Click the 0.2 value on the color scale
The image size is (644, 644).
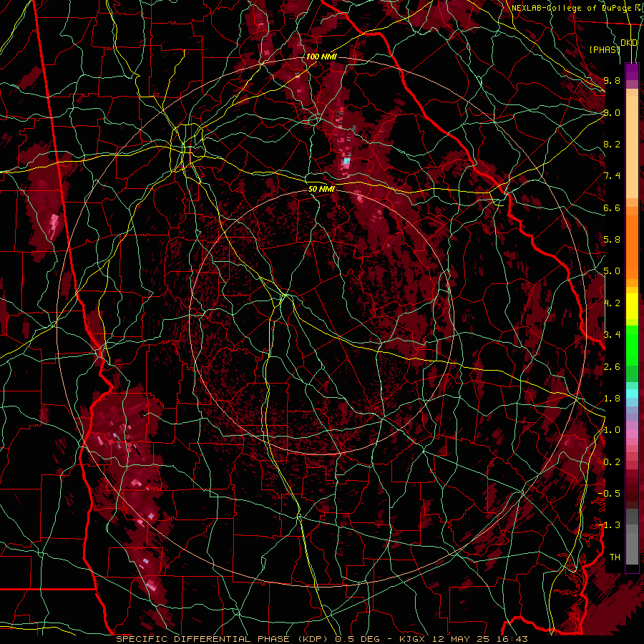(612, 462)
